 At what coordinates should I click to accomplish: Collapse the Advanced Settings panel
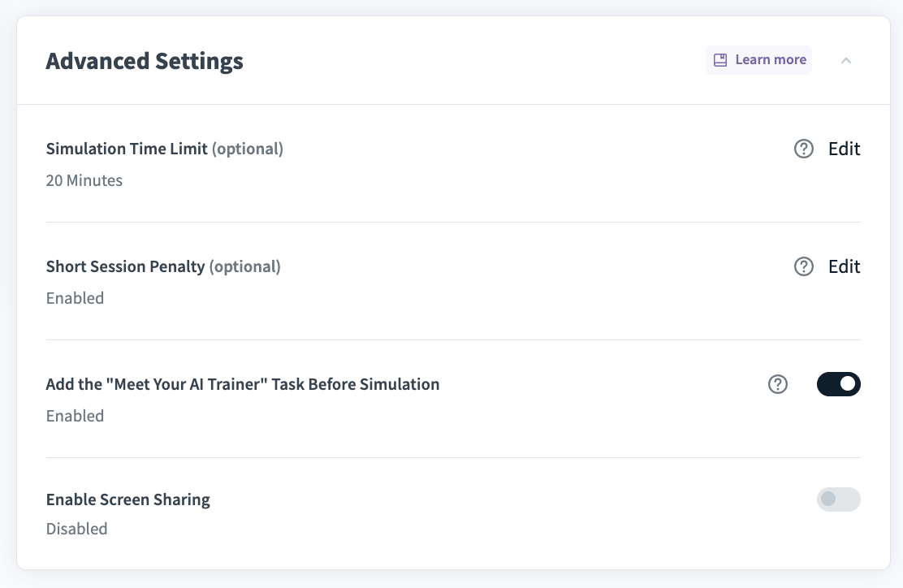pyautogui.click(x=846, y=60)
